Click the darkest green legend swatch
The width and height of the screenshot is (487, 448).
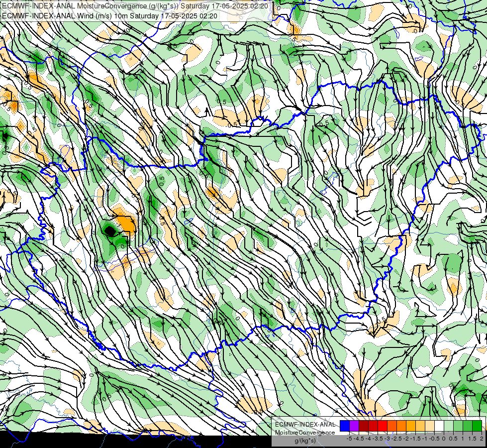click(477, 426)
